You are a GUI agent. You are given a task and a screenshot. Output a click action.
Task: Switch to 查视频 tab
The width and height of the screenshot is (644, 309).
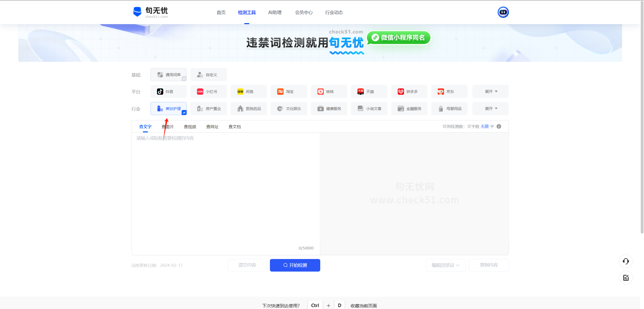point(190,127)
